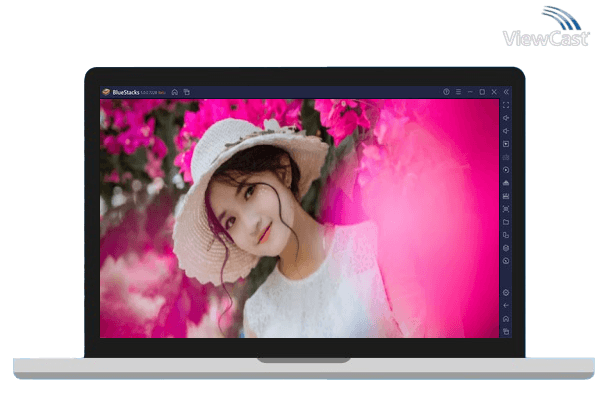Viewport: 602px width, 414px height.
Task: Maximize the BlueStacks window
Action: [x=482, y=92]
